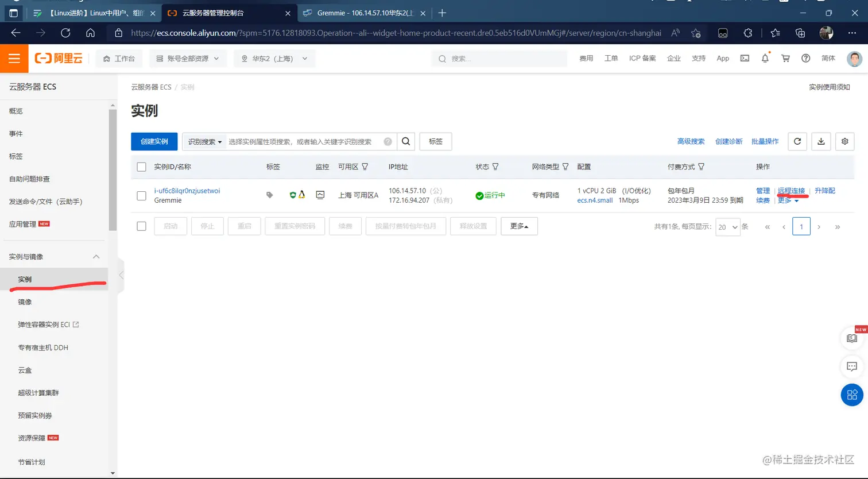Refresh the instance list
Viewport: 868px width, 479px height.
click(x=797, y=141)
